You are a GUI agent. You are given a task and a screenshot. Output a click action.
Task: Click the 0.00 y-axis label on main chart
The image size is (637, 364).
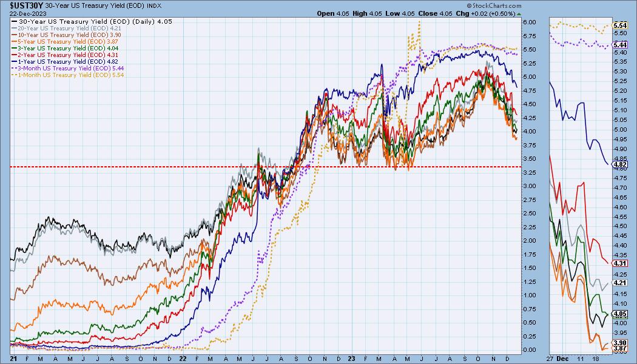(x=530, y=350)
